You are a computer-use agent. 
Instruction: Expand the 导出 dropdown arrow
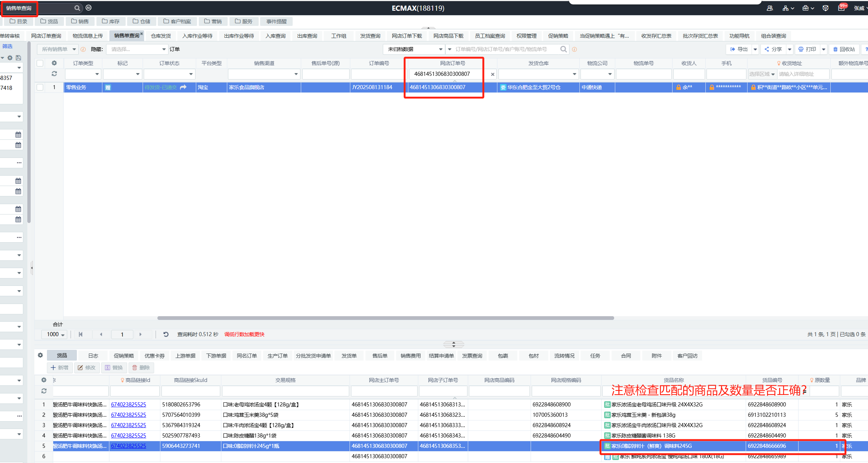pyautogui.click(x=755, y=49)
